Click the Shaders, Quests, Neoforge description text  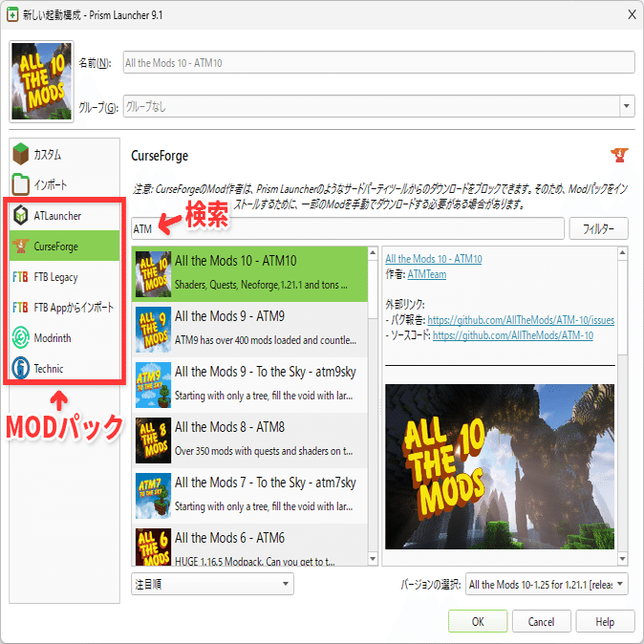(261, 285)
